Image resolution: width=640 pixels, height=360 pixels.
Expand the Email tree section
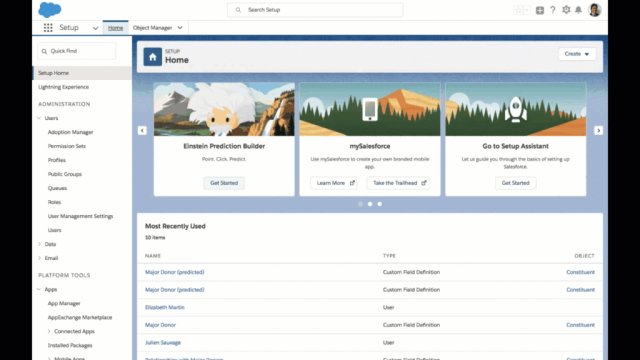tap(39, 258)
